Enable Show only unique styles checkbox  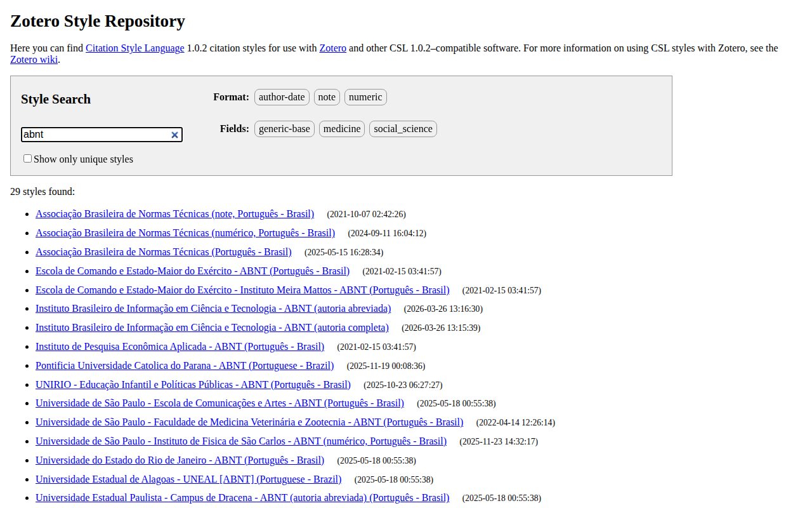click(27, 159)
